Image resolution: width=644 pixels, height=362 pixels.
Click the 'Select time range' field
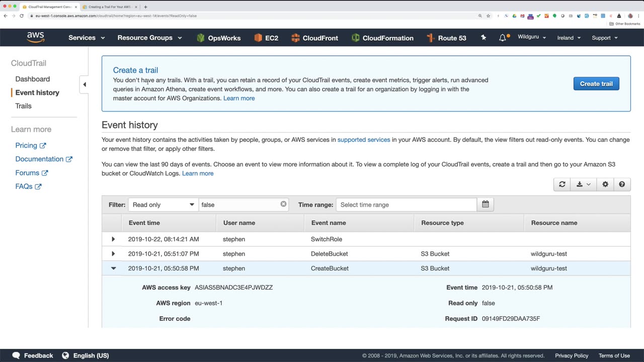point(407,205)
